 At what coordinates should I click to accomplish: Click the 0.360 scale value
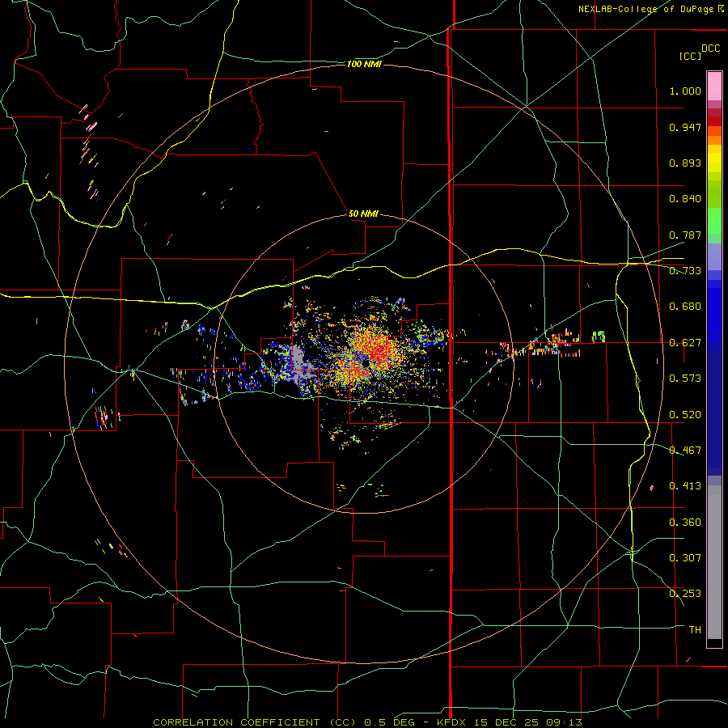click(x=685, y=523)
